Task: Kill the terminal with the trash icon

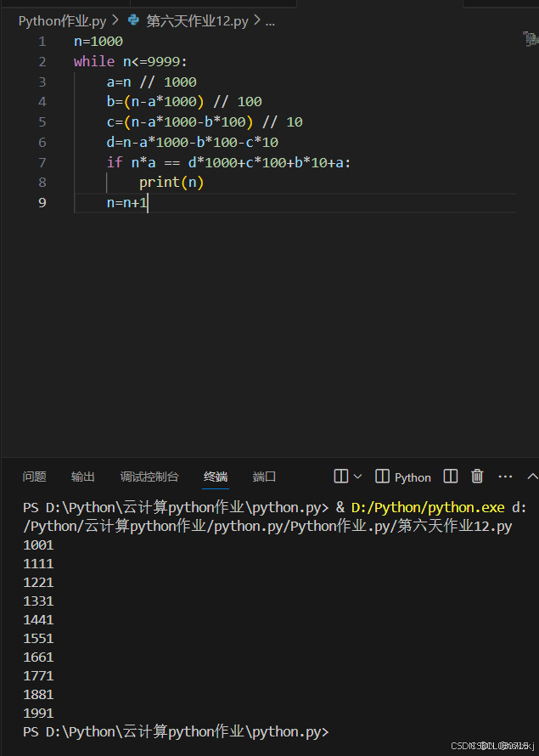Action: (x=477, y=477)
